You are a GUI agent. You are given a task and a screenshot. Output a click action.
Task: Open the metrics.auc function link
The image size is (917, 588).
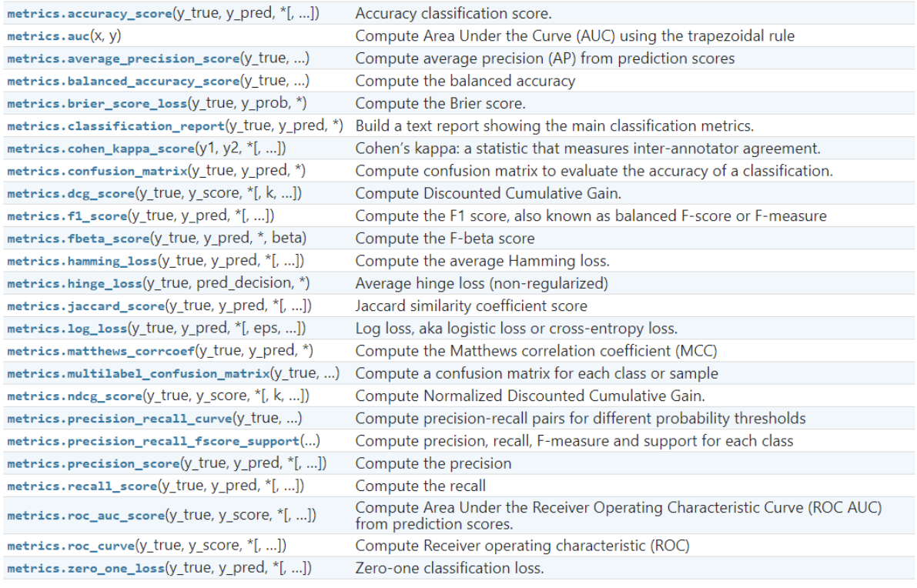[48, 36]
